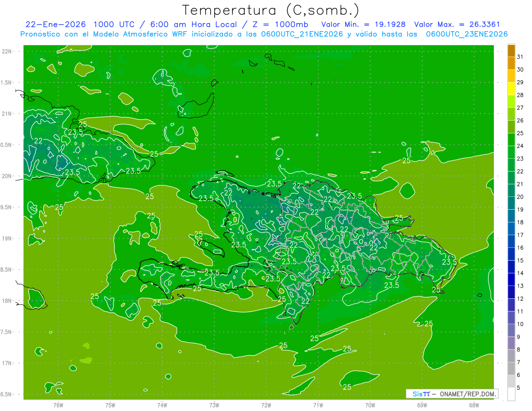Click the "31" colorbar scale label
Viewport: 532px width, 411px height.
[x=520, y=57]
